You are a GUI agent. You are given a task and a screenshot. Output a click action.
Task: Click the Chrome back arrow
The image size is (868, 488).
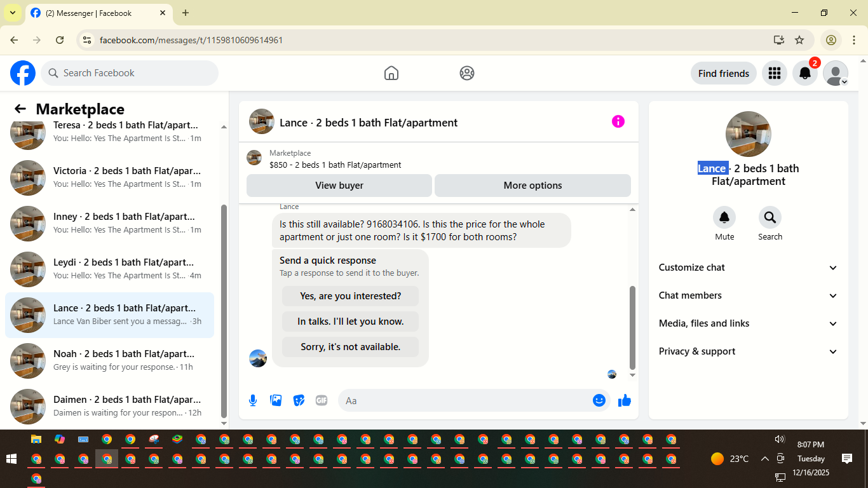click(14, 40)
